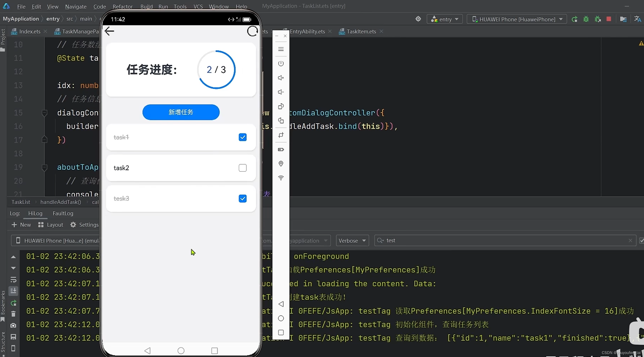
Task: Open the project structure folder icon
Action: [623, 19]
